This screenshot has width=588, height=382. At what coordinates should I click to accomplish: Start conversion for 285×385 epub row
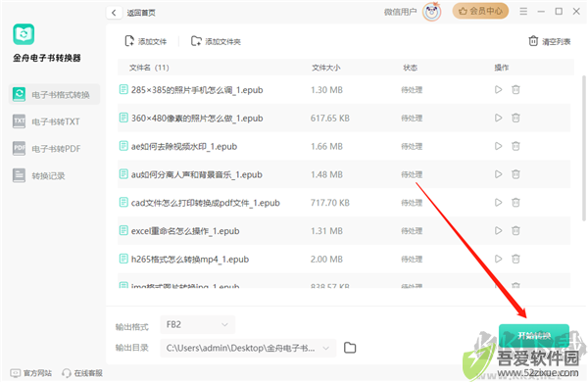(x=498, y=89)
